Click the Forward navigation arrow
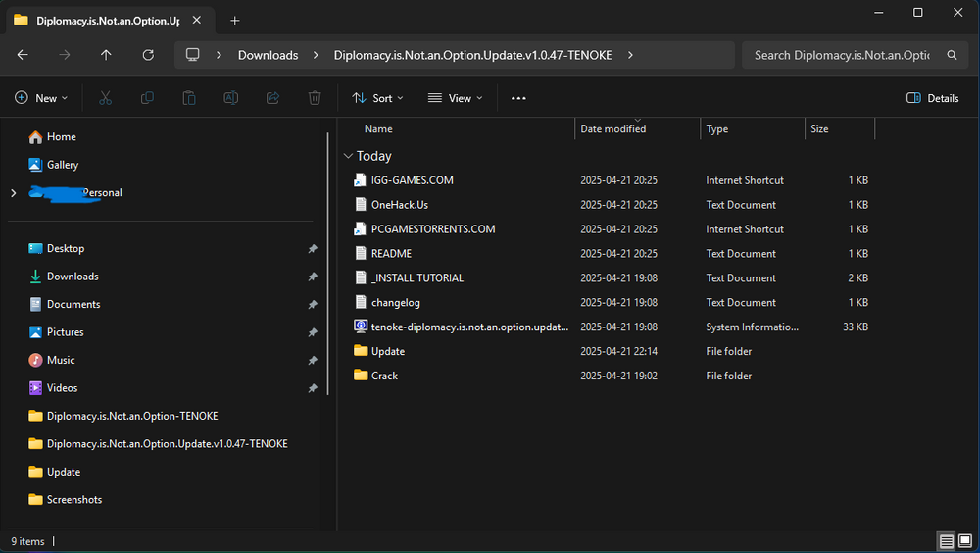The width and height of the screenshot is (980, 553). [x=65, y=55]
